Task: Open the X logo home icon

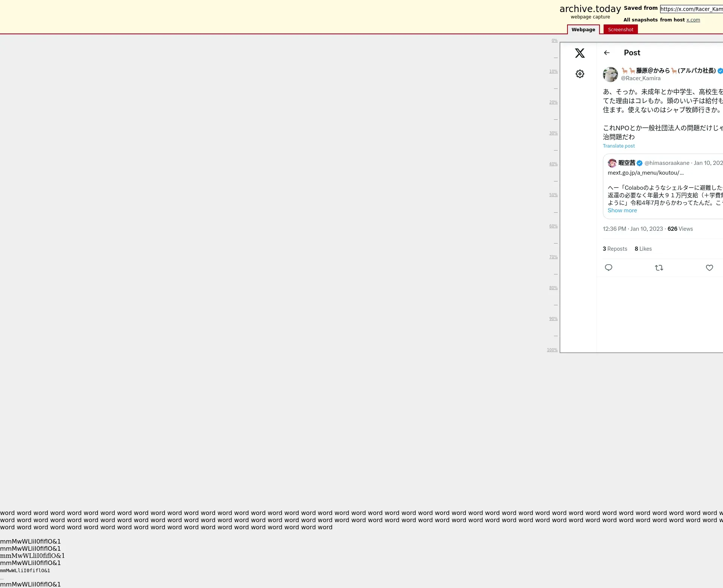Action: 580,53
